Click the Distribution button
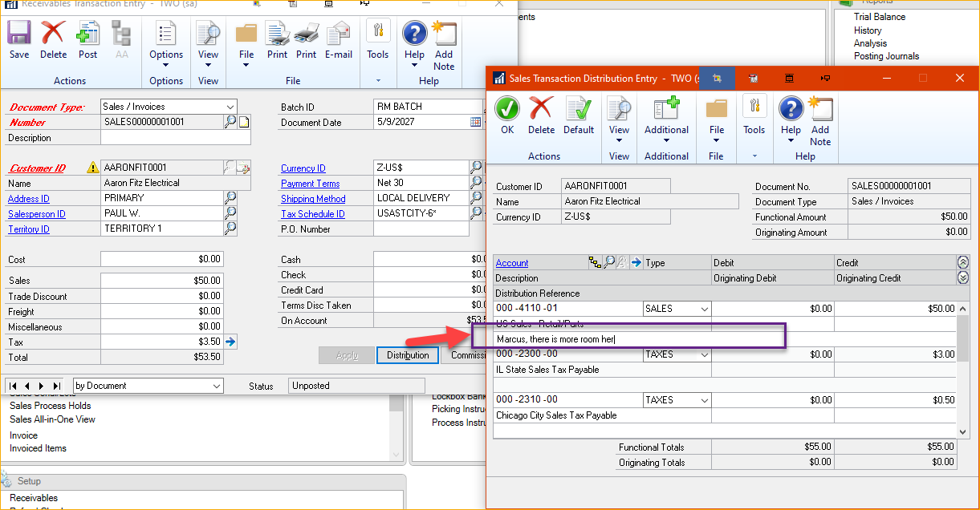This screenshot has width=980, height=510. pos(408,354)
